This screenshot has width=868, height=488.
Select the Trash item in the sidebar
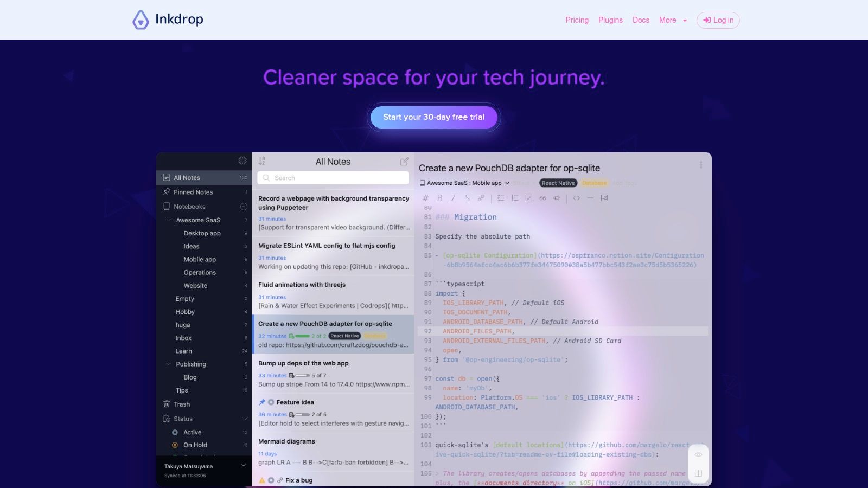tap(204, 404)
